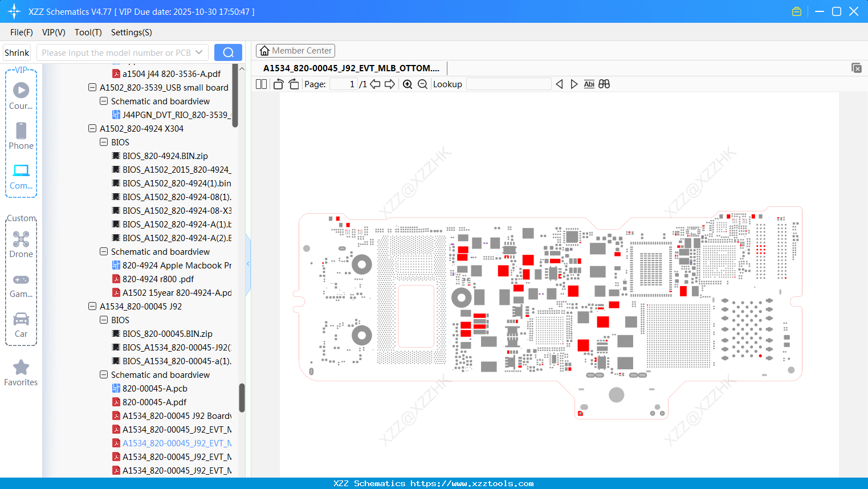Viewport: 868px width, 489px height.
Task: Select the Computer category
Action: pyautogui.click(x=21, y=177)
